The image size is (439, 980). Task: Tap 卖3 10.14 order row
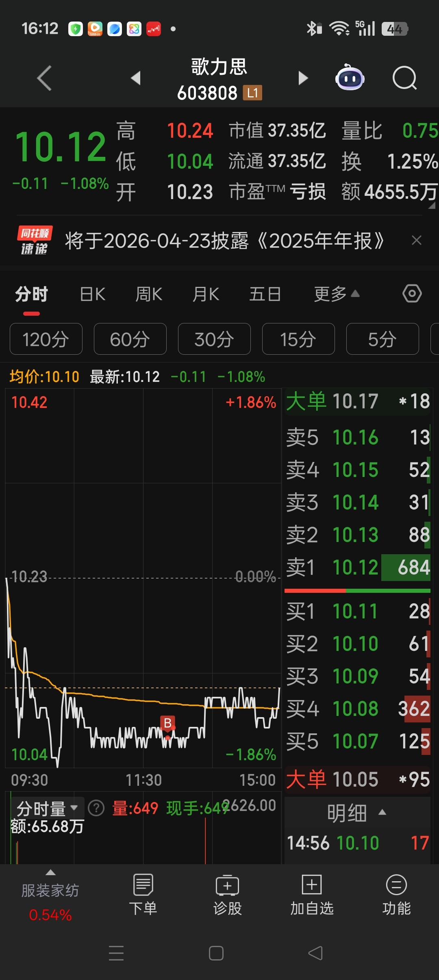(358, 502)
